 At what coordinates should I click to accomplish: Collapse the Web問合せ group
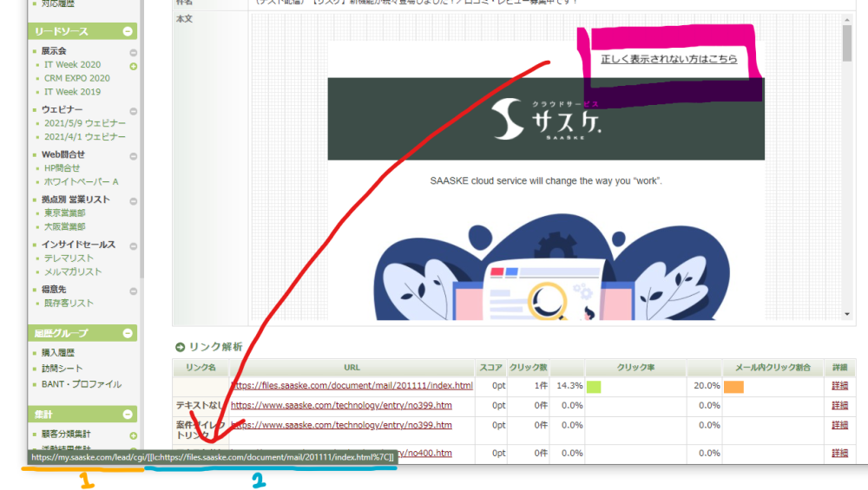(134, 156)
